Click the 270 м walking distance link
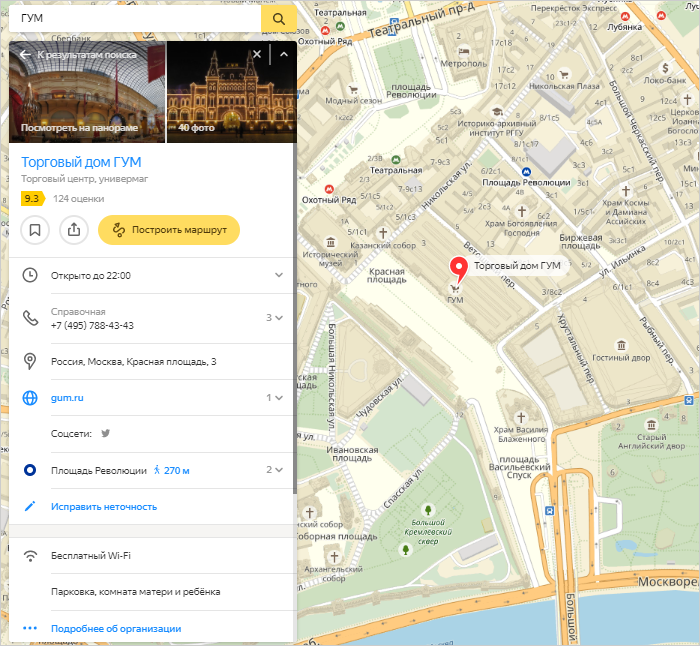The image size is (700, 646). coord(172,471)
